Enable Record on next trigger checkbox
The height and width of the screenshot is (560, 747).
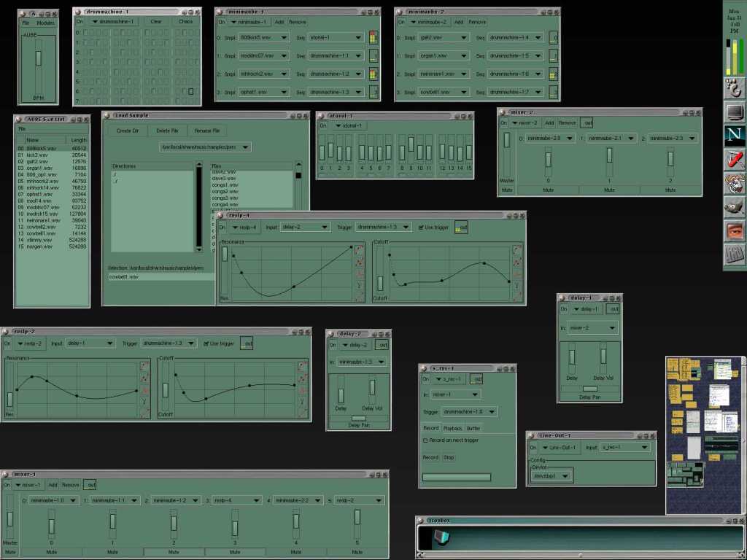[x=426, y=440]
